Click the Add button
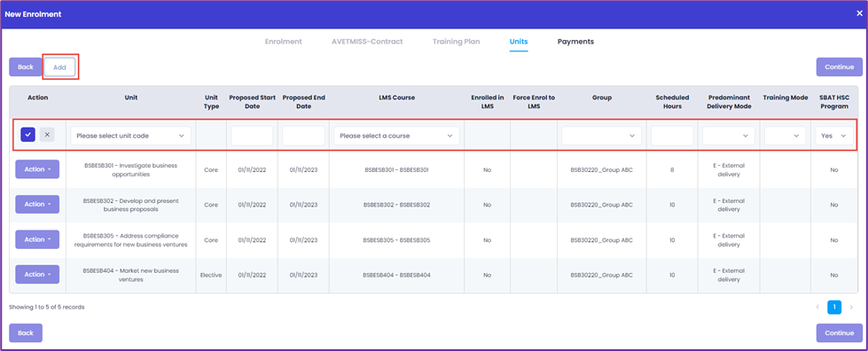868x351 pixels. tap(59, 67)
